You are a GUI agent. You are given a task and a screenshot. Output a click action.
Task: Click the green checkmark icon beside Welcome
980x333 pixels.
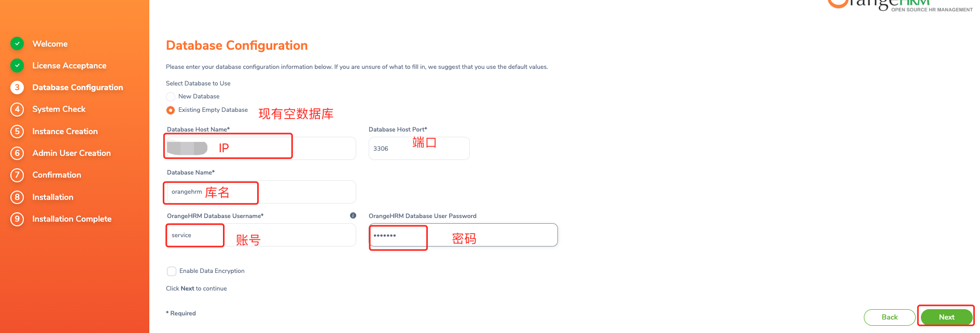[17, 44]
